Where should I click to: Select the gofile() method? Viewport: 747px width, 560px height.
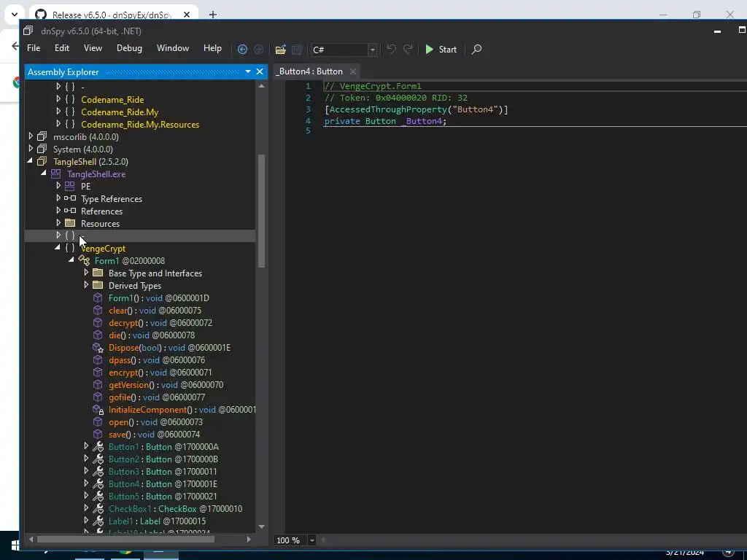pos(157,397)
